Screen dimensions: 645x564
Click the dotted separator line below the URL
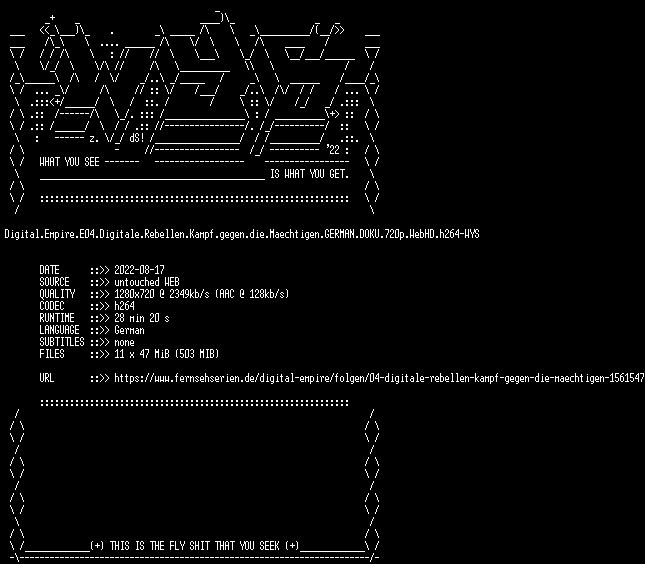[x=194, y=403]
